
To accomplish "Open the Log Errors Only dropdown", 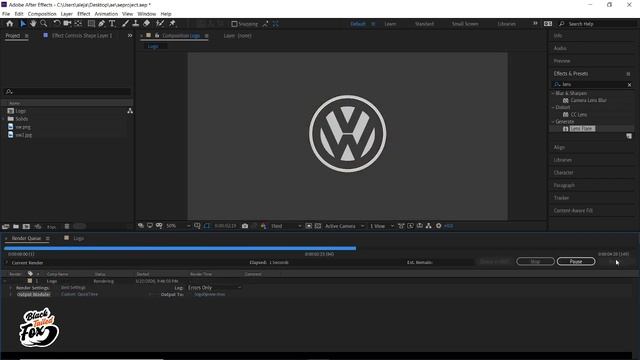I will point(214,288).
